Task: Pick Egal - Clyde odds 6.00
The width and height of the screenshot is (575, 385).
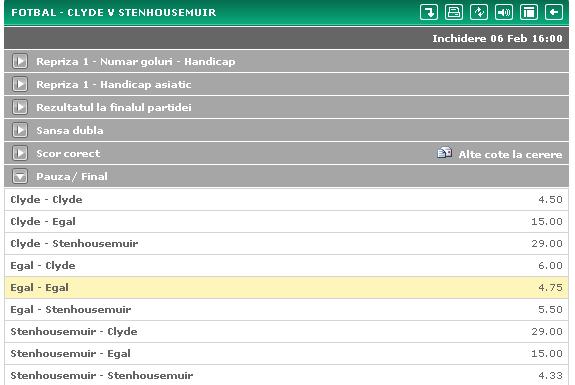Action: point(550,265)
